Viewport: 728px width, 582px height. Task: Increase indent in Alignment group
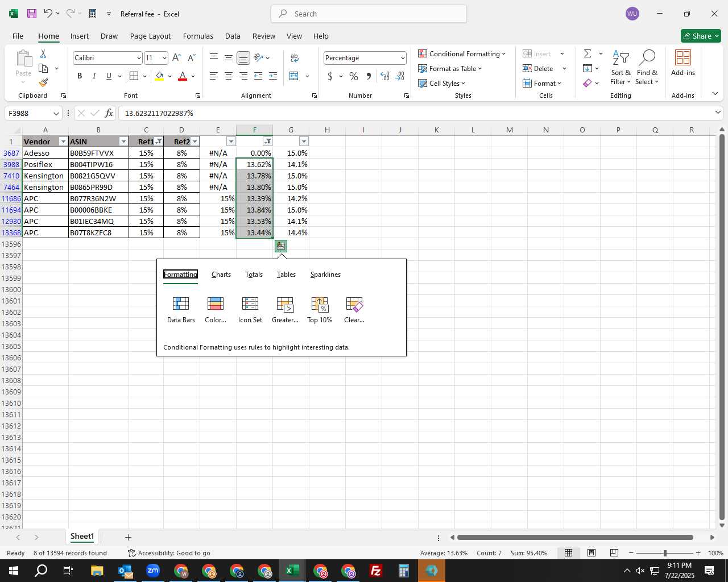[x=273, y=76]
